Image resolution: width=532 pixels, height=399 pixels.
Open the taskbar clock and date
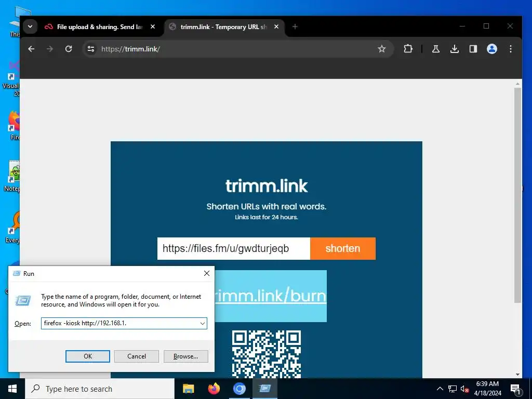point(487,389)
